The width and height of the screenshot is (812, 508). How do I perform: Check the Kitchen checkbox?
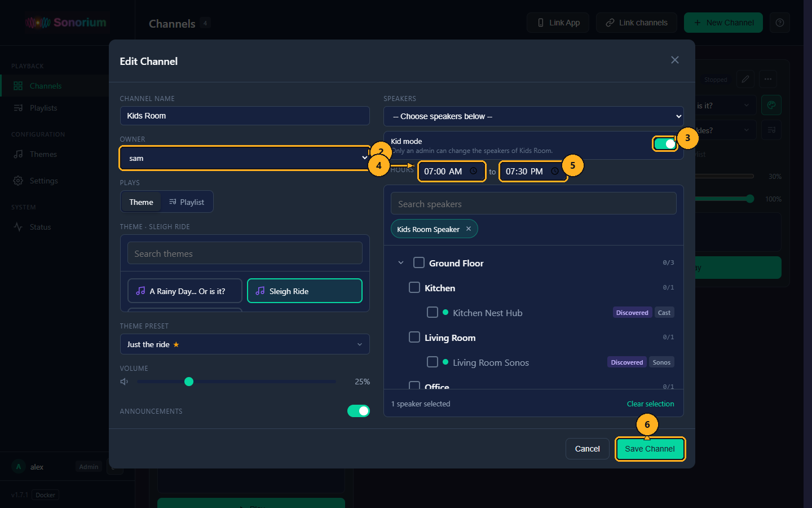click(414, 287)
